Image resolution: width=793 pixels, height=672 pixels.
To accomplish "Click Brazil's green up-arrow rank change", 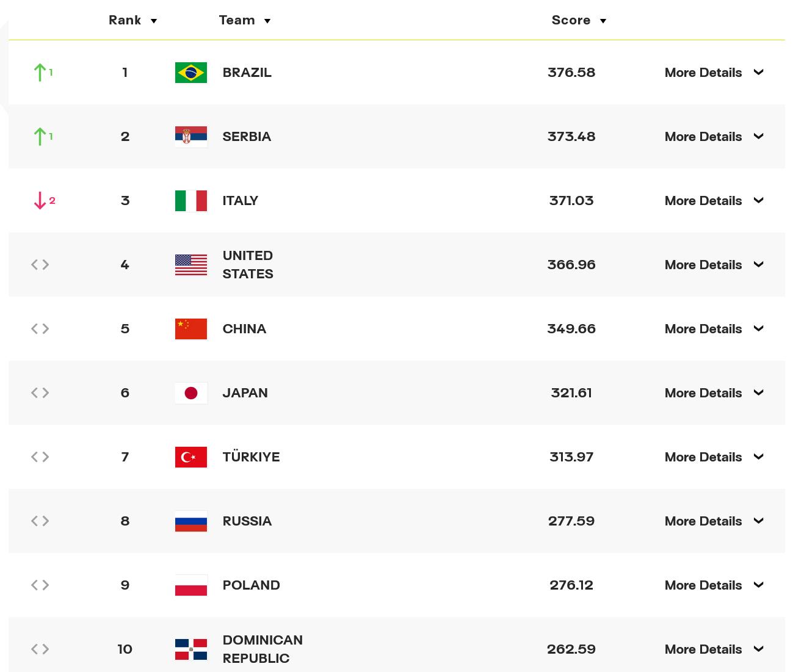I will point(40,73).
